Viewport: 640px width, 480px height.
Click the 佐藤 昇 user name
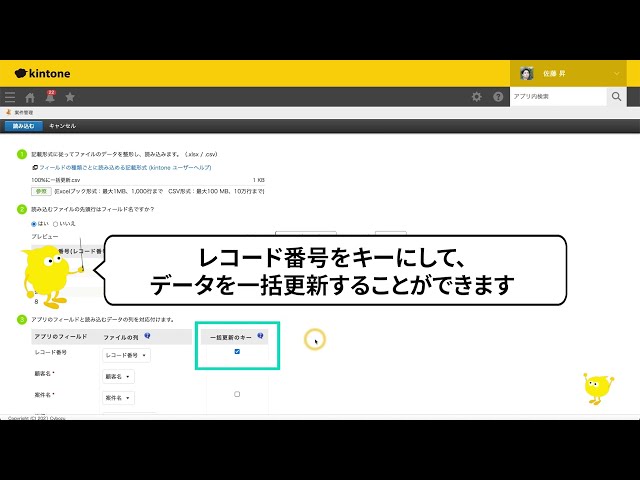point(554,74)
